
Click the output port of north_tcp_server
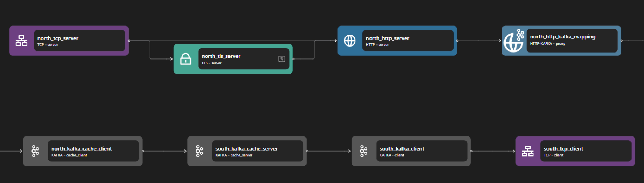point(129,41)
